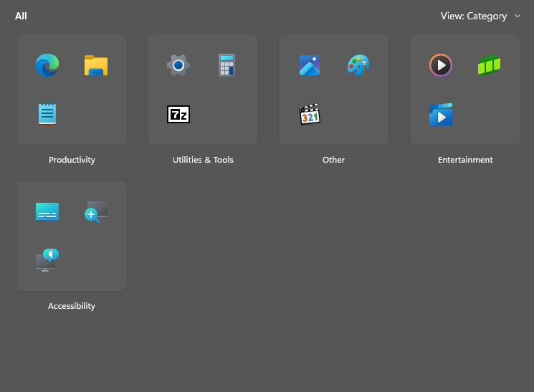Launch File Explorer

(95, 66)
